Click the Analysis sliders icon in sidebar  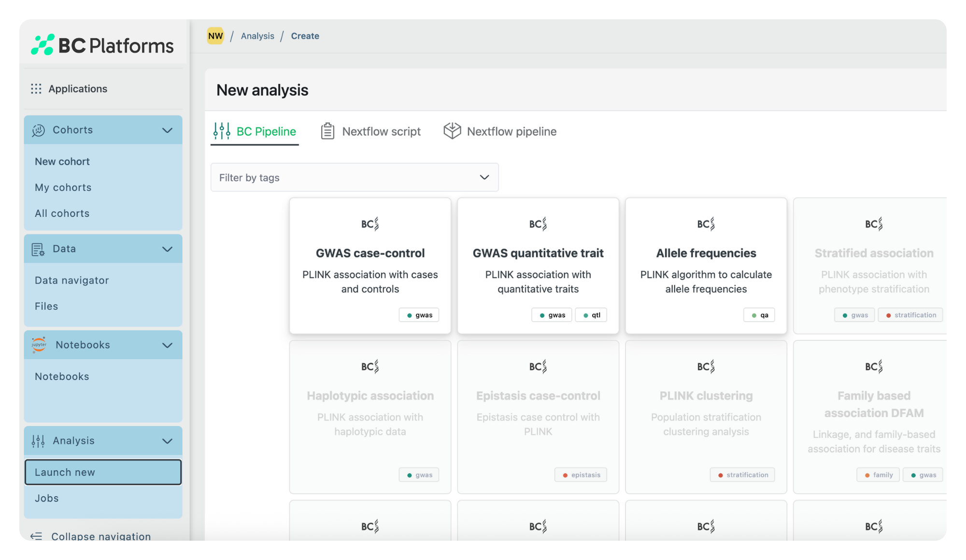point(38,441)
